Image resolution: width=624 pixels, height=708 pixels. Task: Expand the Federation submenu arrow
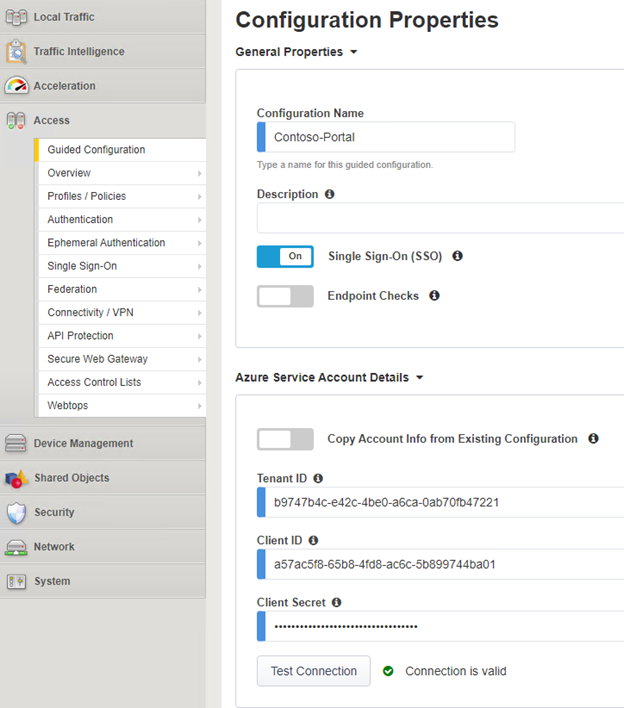point(199,289)
